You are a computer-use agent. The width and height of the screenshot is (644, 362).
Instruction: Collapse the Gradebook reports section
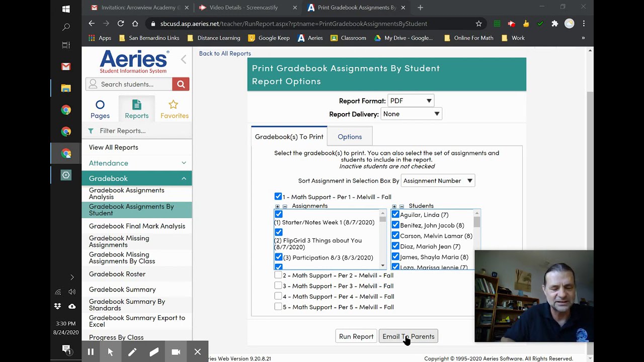click(137, 178)
